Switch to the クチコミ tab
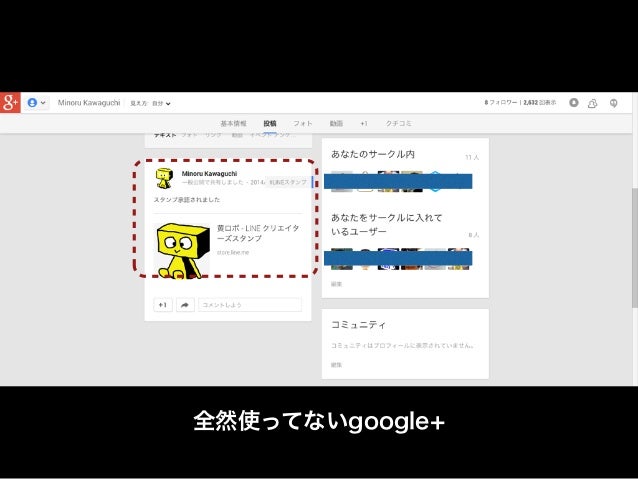The width and height of the screenshot is (638, 479). pos(399,123)
